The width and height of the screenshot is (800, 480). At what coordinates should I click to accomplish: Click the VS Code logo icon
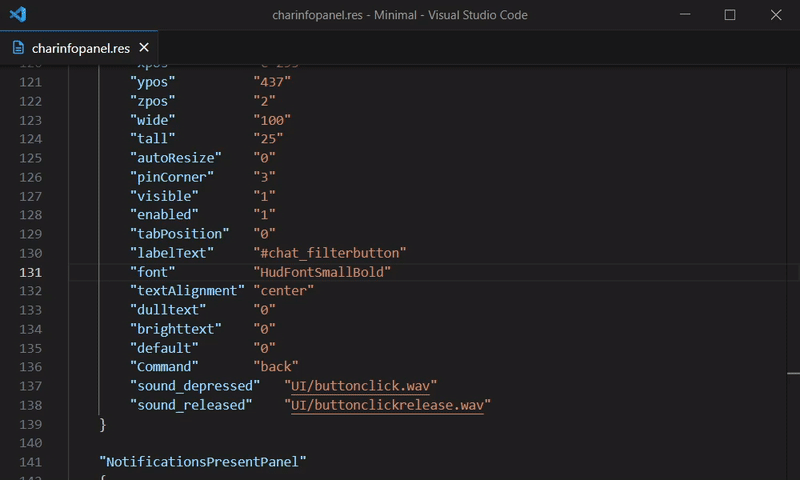[x=18, y=14]
